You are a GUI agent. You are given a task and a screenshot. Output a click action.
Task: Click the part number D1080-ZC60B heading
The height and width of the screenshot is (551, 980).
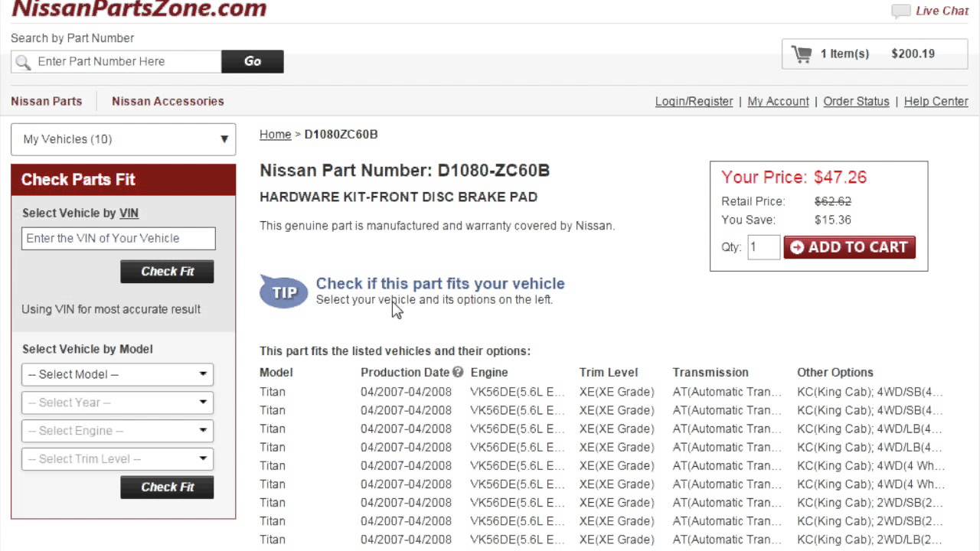[x=404, y=171]
